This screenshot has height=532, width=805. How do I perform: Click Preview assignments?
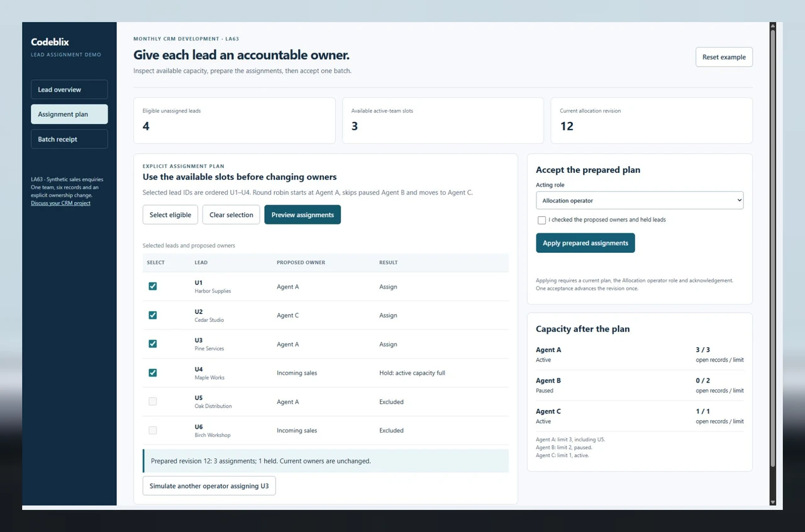pyautogui.click(x=303, y=214)
